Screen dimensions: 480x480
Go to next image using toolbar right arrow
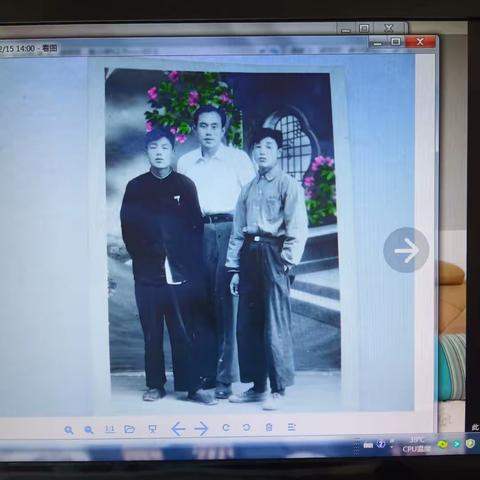pos(201,429)
